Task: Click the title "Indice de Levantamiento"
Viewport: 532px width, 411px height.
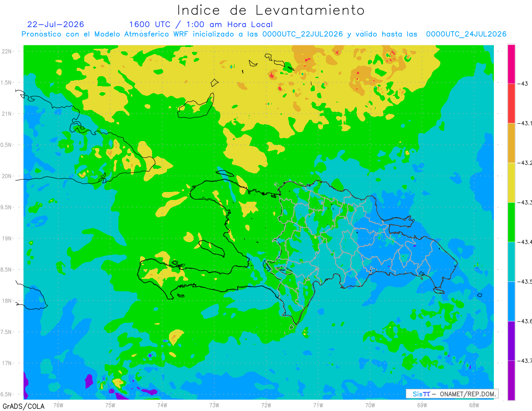Action: click(x=271, y=10)
